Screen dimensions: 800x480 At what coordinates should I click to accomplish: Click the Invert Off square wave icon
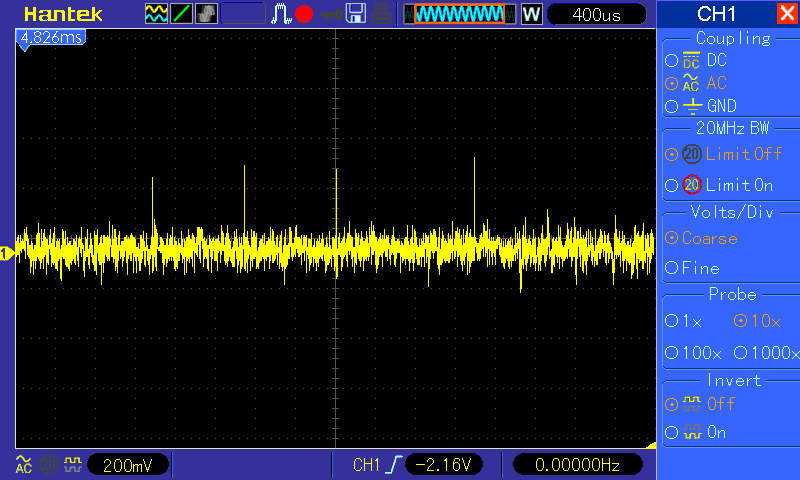tap(692, 404)
